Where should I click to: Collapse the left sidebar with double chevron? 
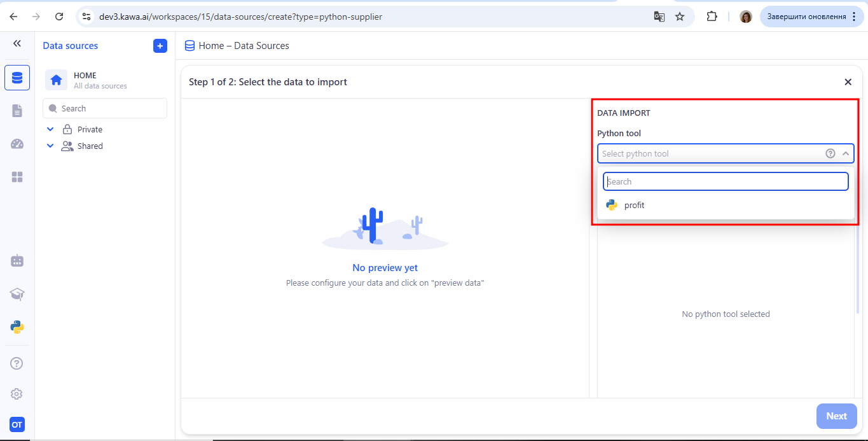(17, 43)
